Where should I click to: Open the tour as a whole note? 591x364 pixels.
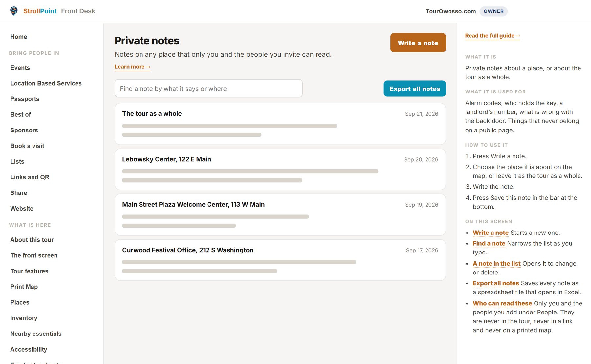point(280,124)
